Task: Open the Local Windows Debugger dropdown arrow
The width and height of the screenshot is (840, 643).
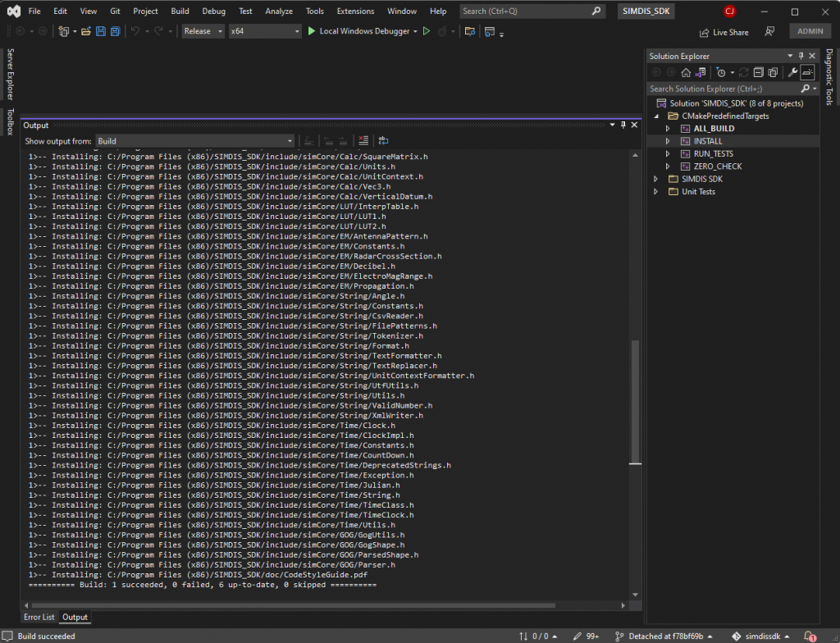Action: point(415,32)
